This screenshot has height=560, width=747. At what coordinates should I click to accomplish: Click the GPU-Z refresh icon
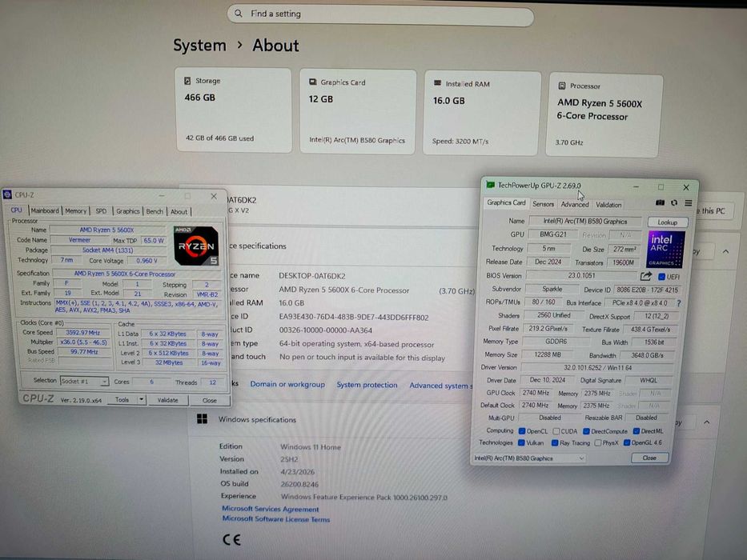pyautogui.click(x=674, y=203)
